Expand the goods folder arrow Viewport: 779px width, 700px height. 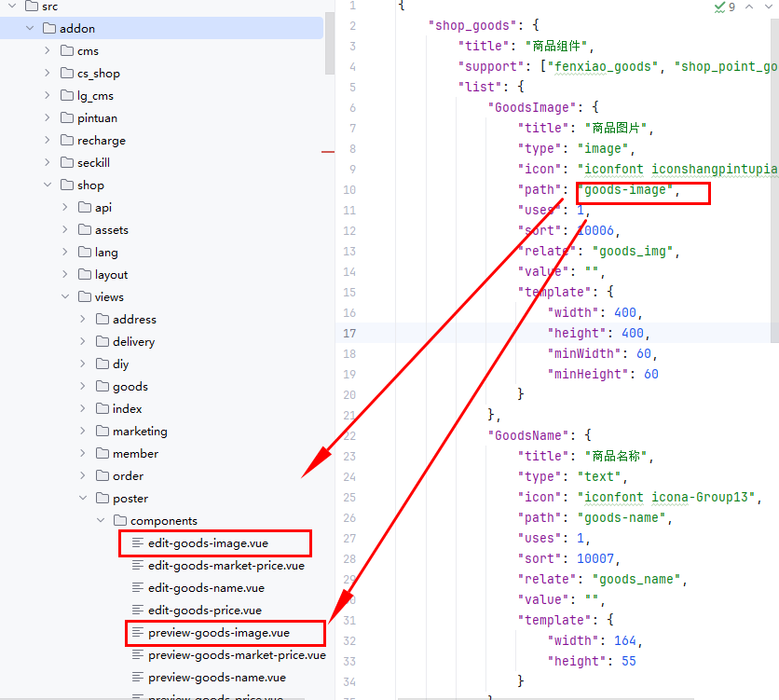pyautogui.click(x=83, y=387)
